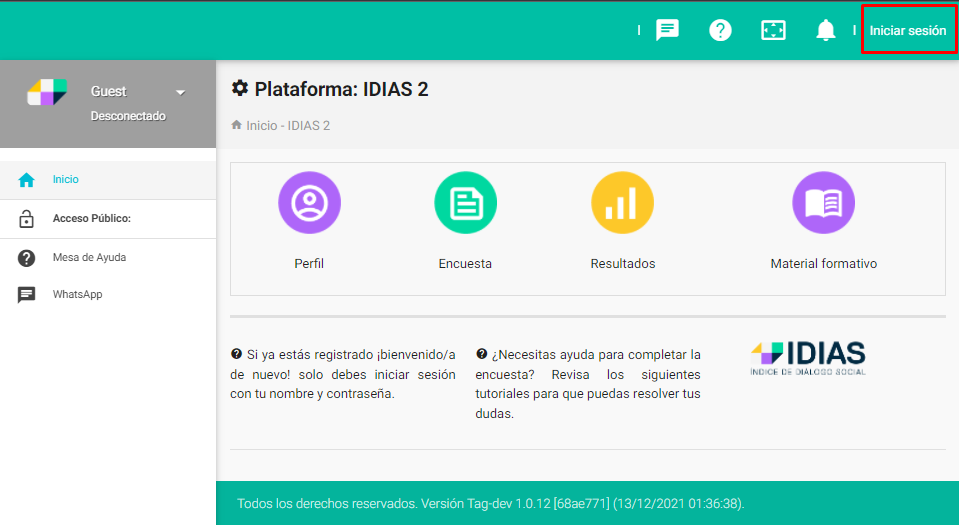Click the '¿Necesitas ayuda para completar' paragraph
Image resolution: width=959 pixels, height=525 pixels.
tap(588, 384)
